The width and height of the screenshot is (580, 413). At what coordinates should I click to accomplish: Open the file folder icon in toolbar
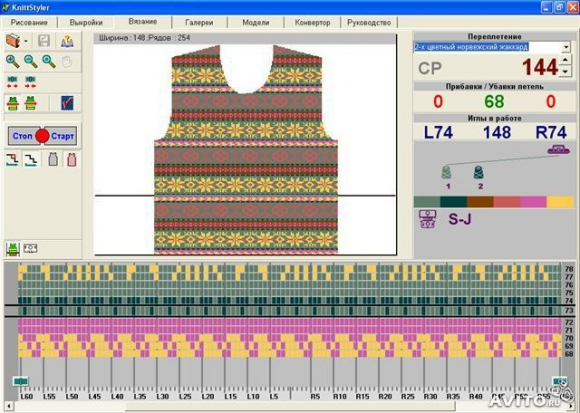pos(13,41)
